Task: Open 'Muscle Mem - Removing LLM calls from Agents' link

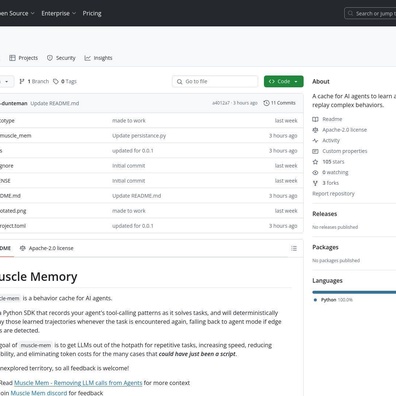Action: [78, 383]
